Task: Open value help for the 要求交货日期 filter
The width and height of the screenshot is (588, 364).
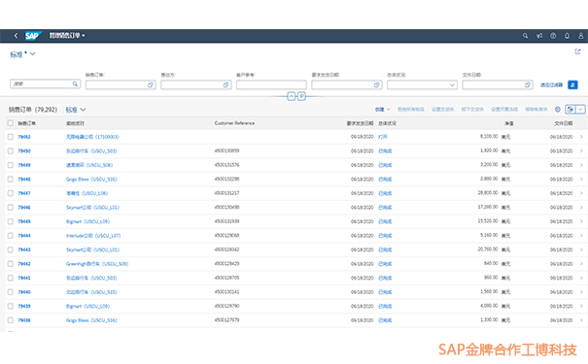Action: (376, 85)
